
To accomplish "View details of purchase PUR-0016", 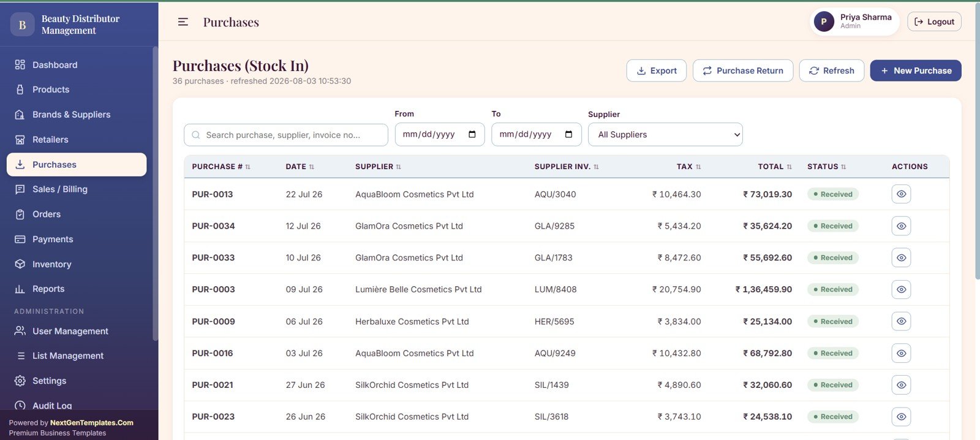I will [x=901, y=353].
